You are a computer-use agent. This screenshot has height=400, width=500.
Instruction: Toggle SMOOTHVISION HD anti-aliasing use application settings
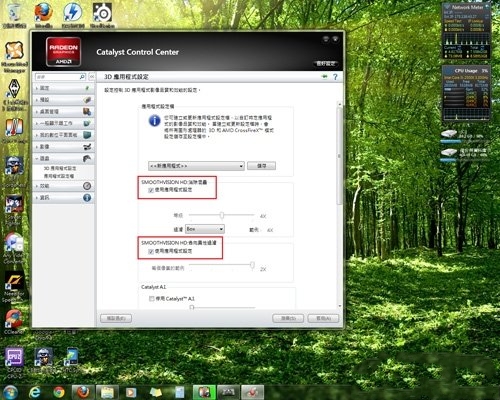[151, 190]
